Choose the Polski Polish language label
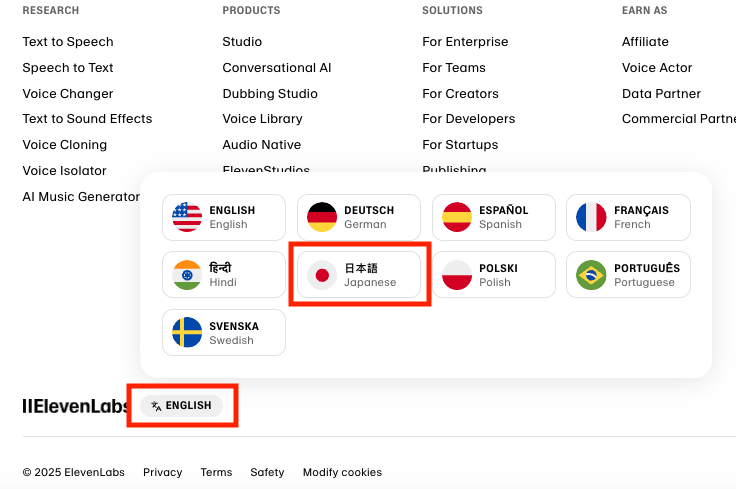736x489 pixels. 498,275
